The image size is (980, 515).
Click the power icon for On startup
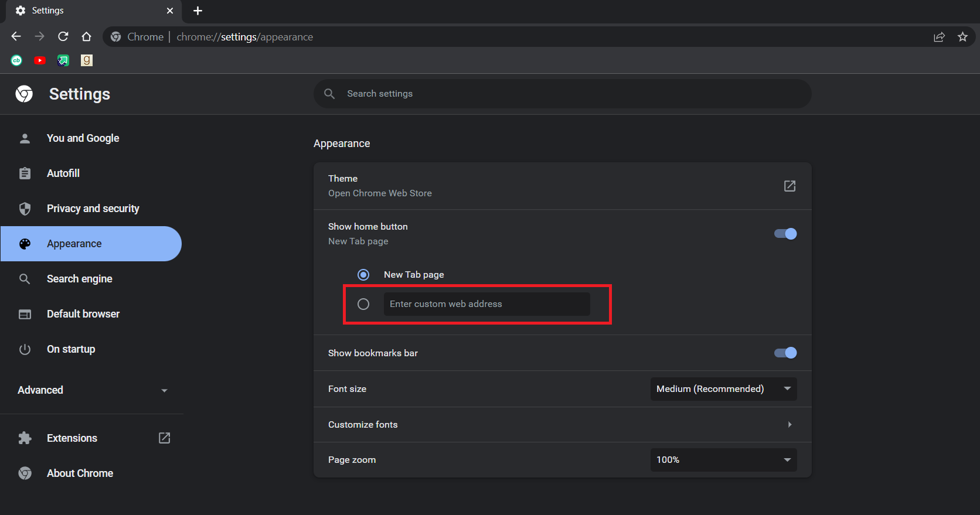tap(25, 349)
